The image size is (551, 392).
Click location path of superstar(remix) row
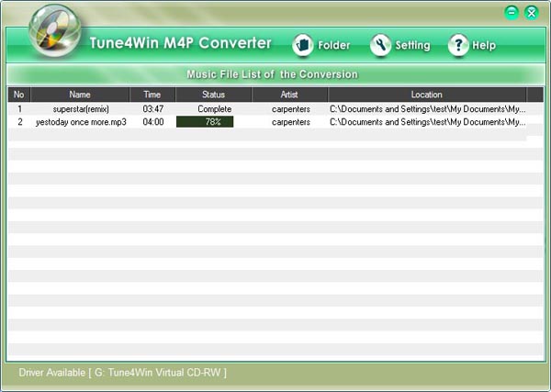pyautogui.click(x=428, y=109)
